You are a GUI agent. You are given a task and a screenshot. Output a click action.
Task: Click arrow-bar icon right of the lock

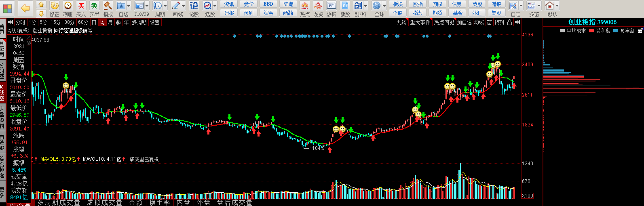(x=517, y=22)
